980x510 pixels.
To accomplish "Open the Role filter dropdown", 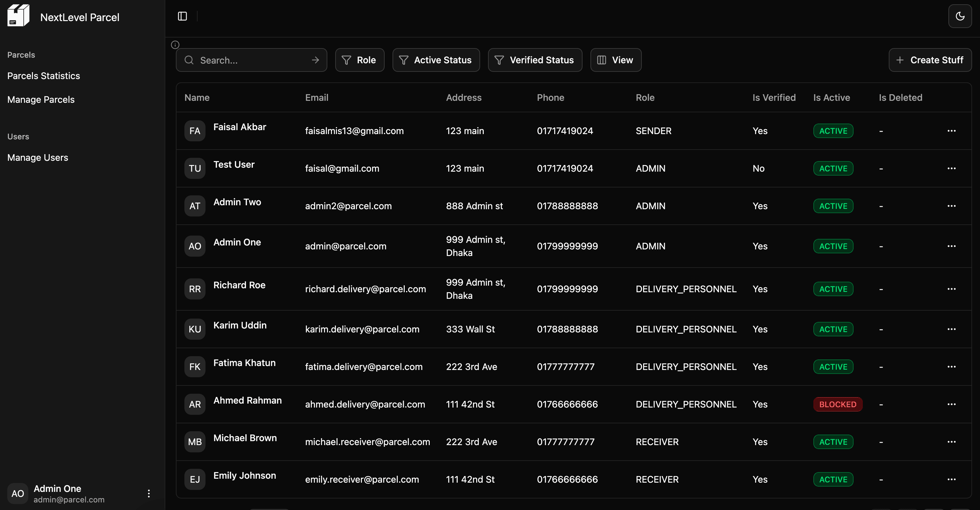I will point(359,60).
